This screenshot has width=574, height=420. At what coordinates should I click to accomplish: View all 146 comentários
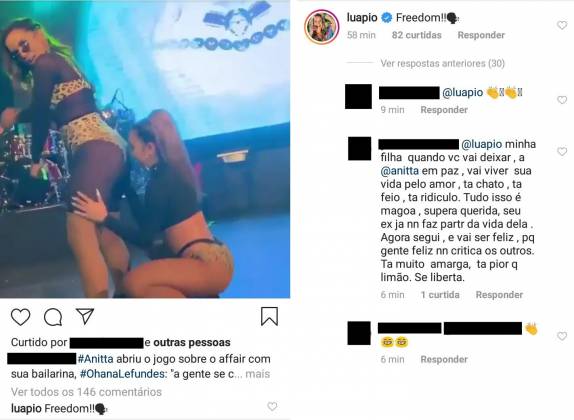pos(86,392)
